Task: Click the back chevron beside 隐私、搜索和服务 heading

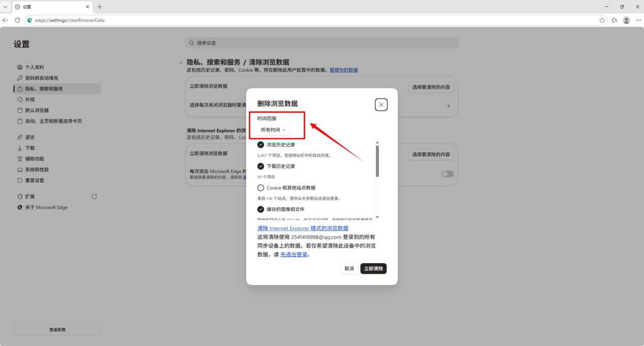Action: click(181, 62)
